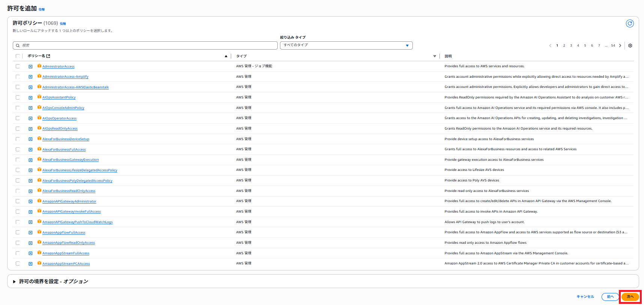
Task: Check the AdministratorAccess-Amplify checkbox
Action: click(18, 77)
